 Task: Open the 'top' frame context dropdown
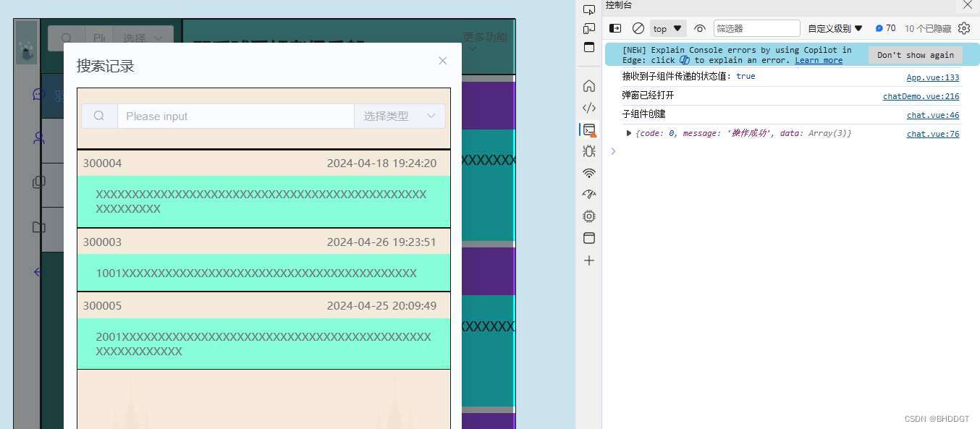tap(667, 28)
